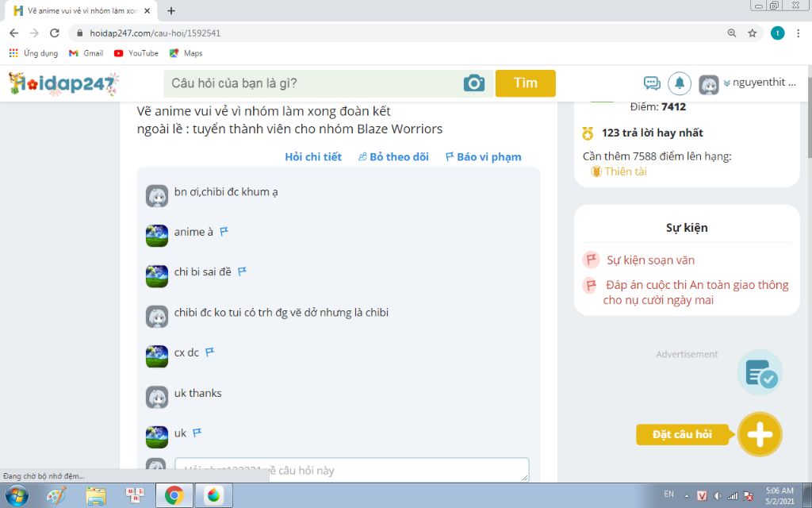The height and width of the screenshot is (508, 812).
Task: Flag the 'cx dc' comment
Action: pos(209,352)
